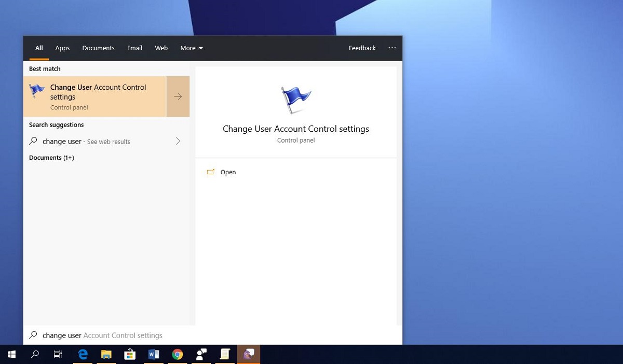Image resolution: width=623 pixels, height=364 pixels.
Task: Open Google Chrome from the taskbar
Action: pyautogui.click(x=177, y=354)
